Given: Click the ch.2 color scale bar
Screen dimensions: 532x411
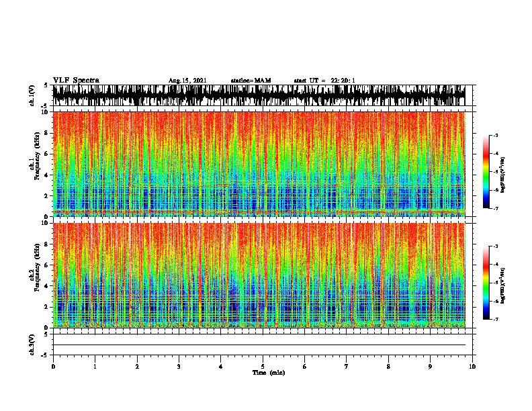Looking at the screenshot, I should pos(486,283).
